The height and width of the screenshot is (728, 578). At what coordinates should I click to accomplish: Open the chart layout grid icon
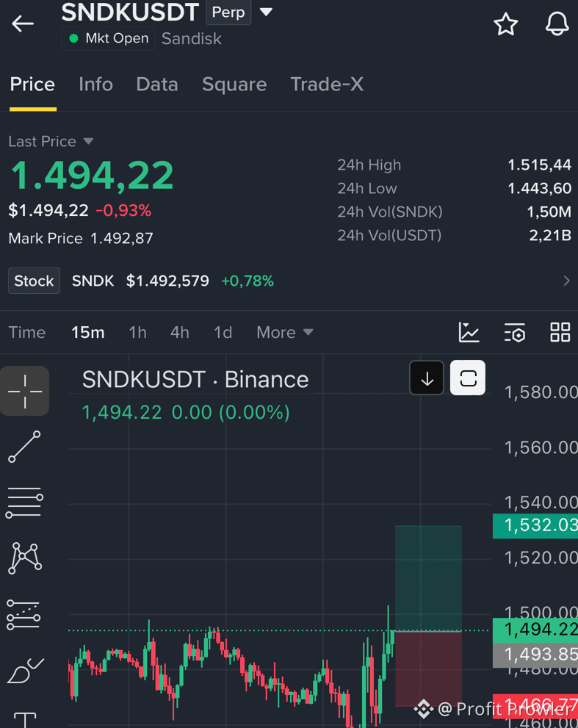pos(560,333)
